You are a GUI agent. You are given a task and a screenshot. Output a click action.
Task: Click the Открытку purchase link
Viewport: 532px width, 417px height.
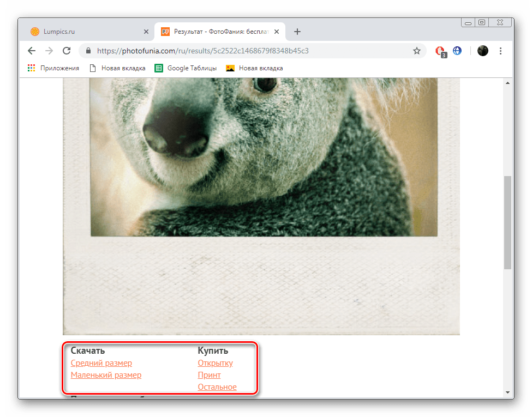pos(215,363)
